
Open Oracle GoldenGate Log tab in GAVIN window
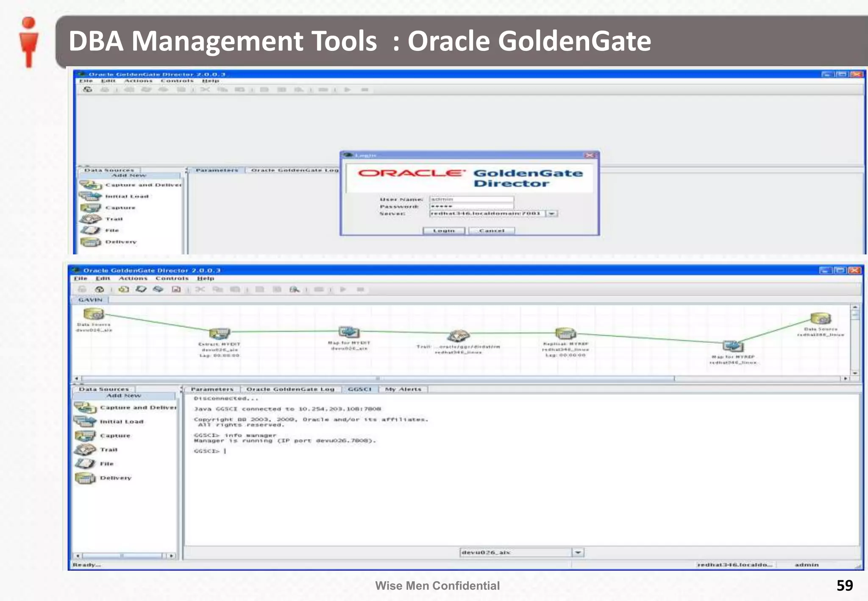pyautogui.click(x=290, y=389)
